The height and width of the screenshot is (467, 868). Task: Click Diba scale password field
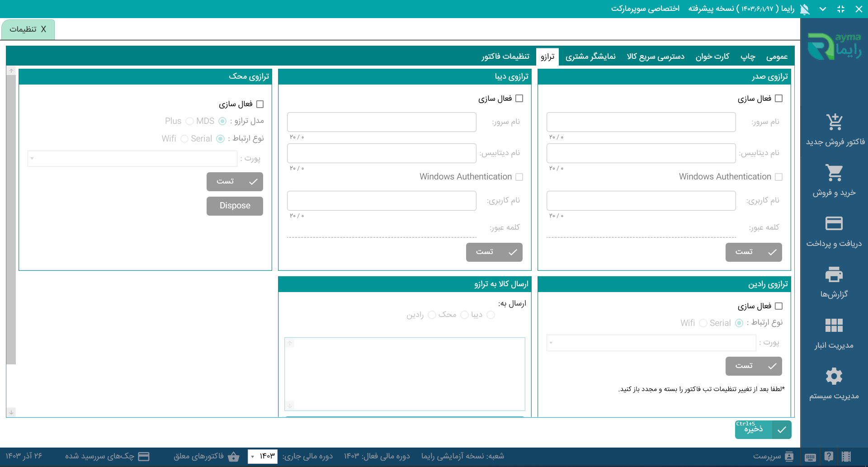point(382,229)
